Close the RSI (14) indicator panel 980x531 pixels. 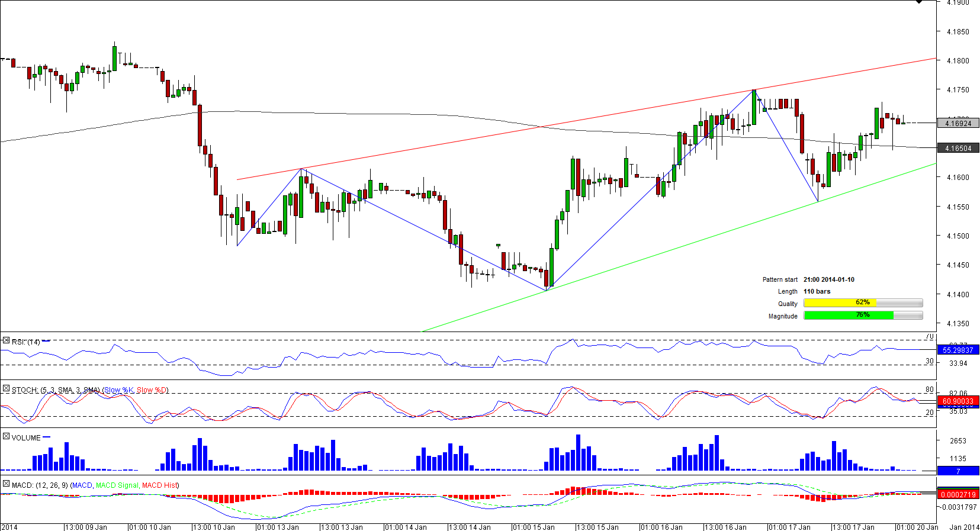6,341
